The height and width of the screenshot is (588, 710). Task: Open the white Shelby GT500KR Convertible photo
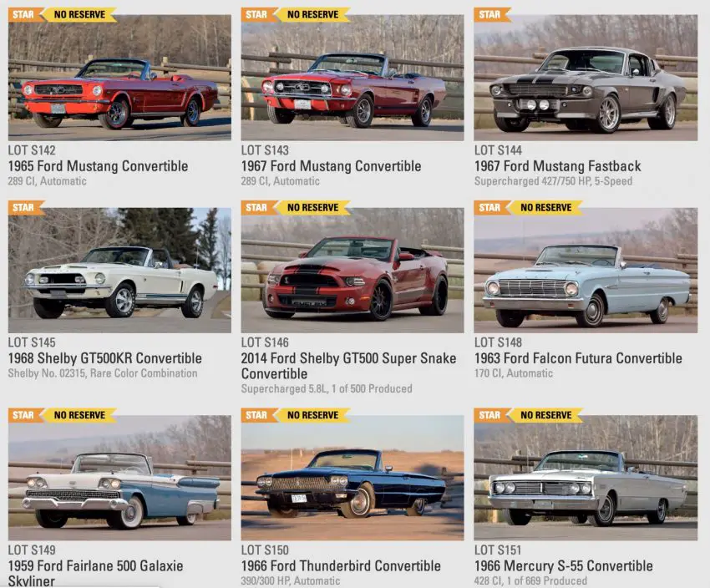click(119, 271)
